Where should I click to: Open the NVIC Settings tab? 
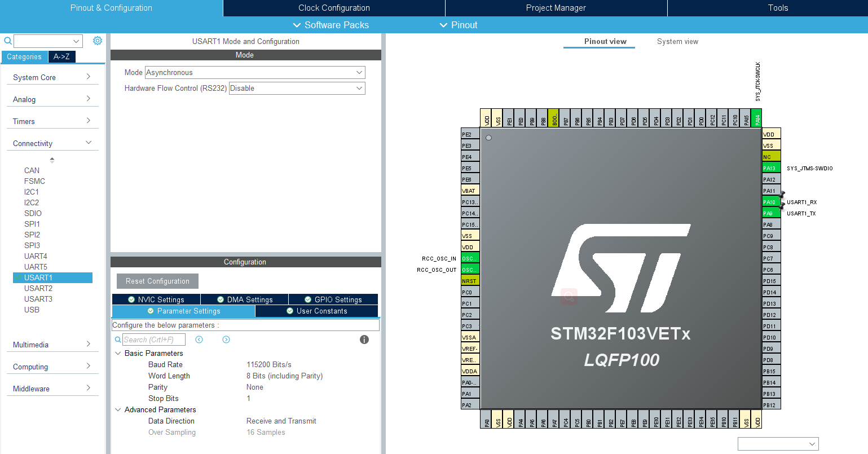pos(156,299)
